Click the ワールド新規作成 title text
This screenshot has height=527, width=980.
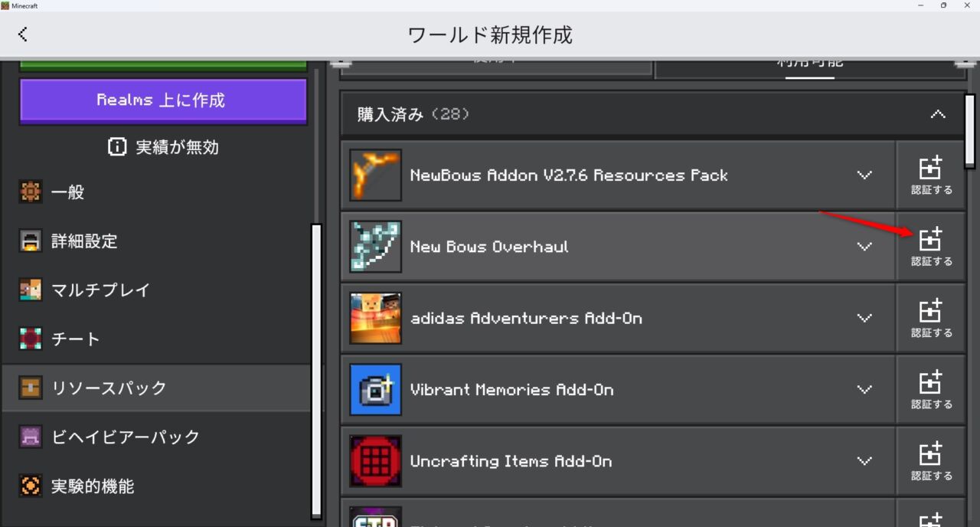click(x=490, y=34)
